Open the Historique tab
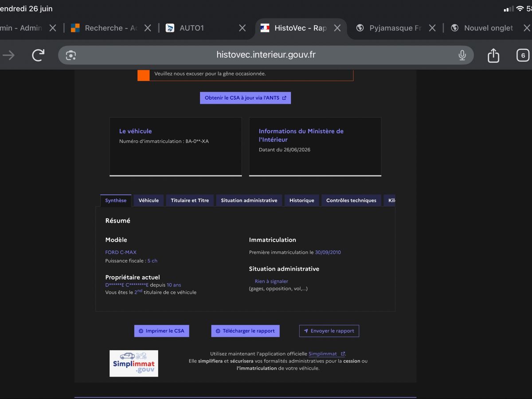 [302, 200]
